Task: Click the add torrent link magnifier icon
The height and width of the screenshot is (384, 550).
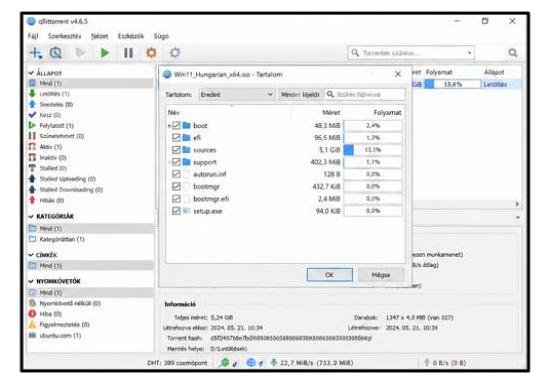Action: tap(55, 53)
